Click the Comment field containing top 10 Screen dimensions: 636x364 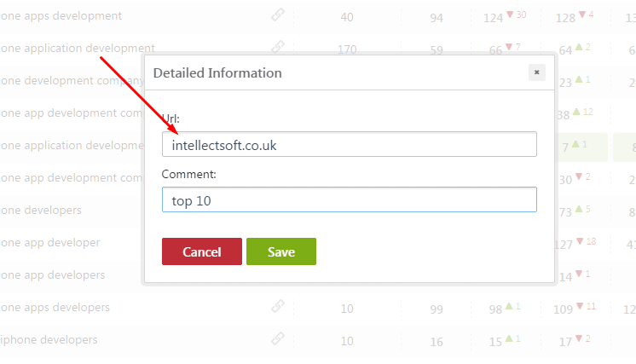click(350, 199)
